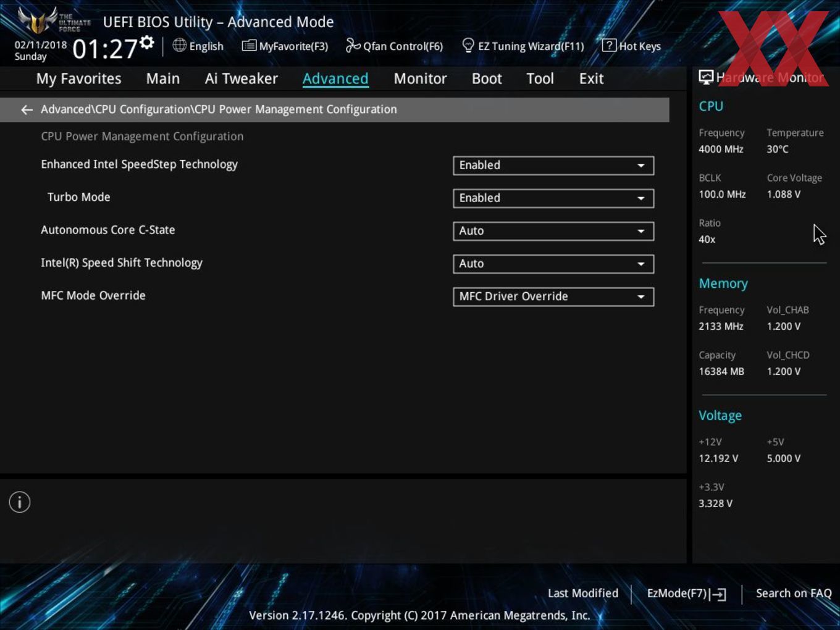Click the breadcrumb path text

click(x=219, y=109)
